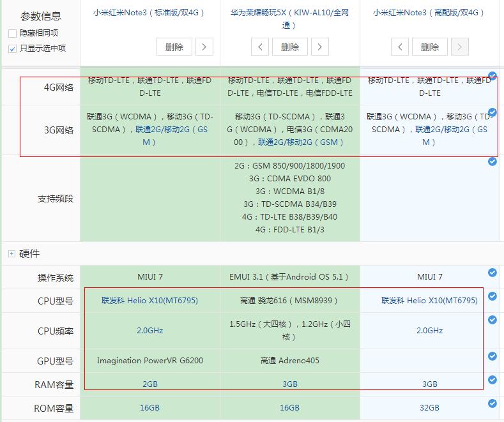
Task: Click 16GB ROM link in 华为 column
Action: (289, 408)
